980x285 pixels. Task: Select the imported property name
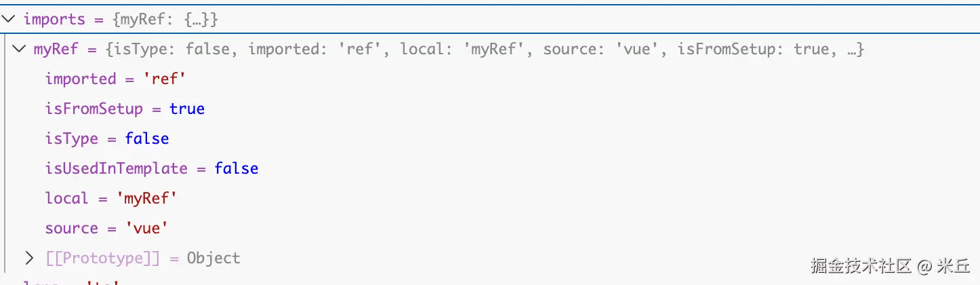coord(81,79)
